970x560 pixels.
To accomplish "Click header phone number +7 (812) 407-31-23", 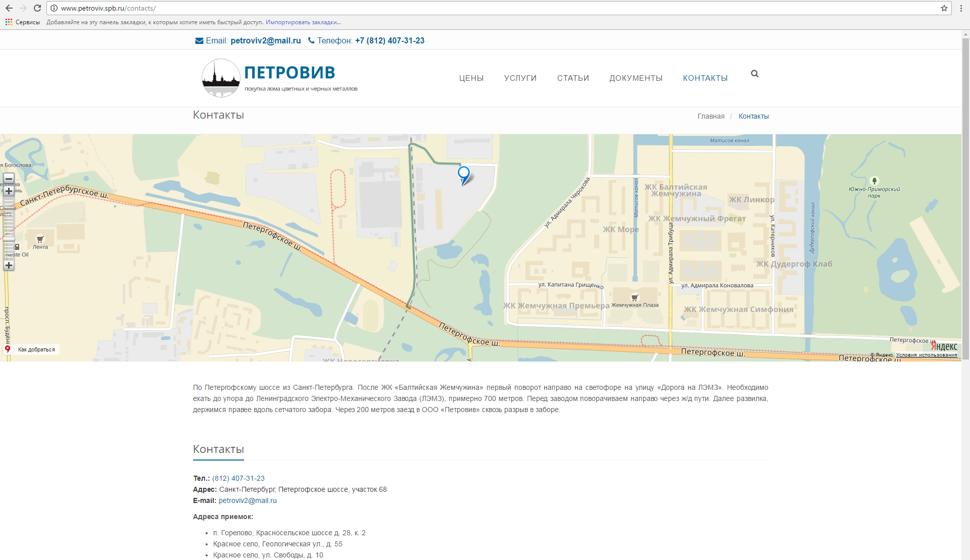I will [390, 40].
